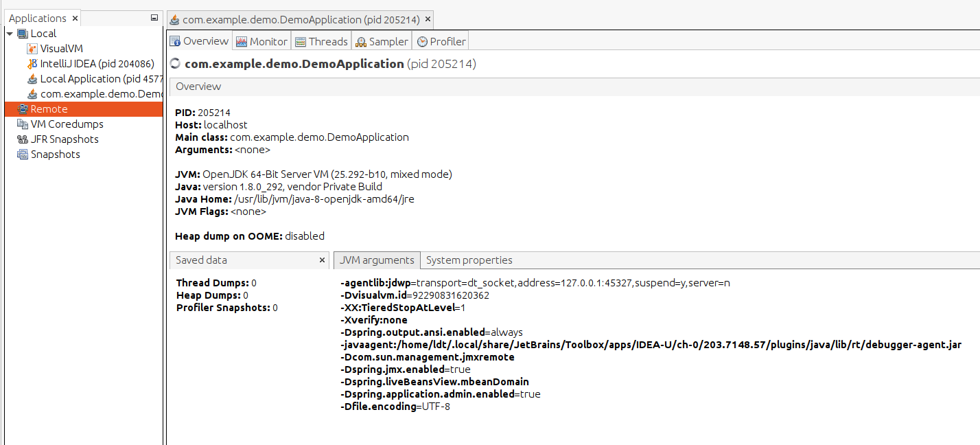Click the PID value 205214
The width and height of the screenshot is (980, 445).
(x=213, y=113)
